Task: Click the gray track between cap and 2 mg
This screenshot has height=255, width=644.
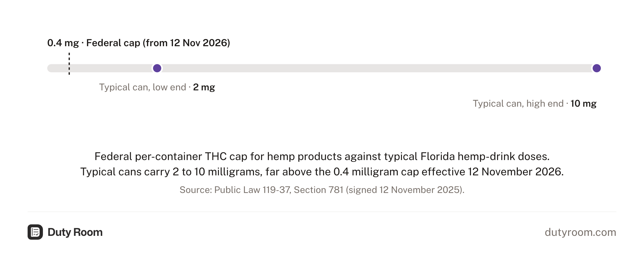Action: point(111,68)
